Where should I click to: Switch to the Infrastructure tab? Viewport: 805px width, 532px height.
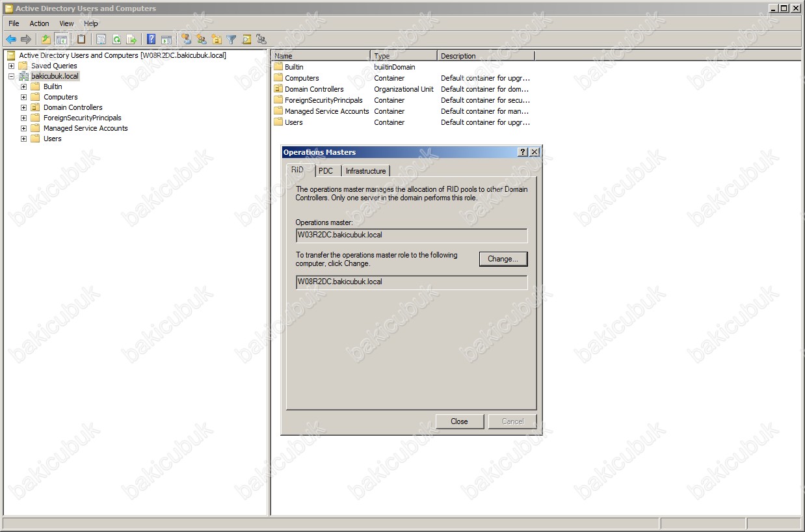pyautogui.click(x=365, y=171)
